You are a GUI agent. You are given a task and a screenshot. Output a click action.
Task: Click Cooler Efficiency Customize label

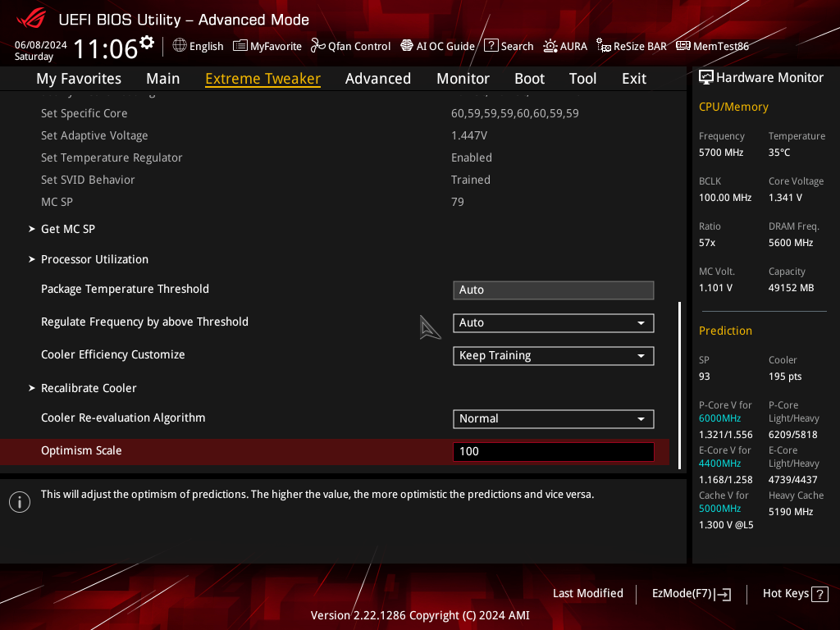click(x=113, y=354)
